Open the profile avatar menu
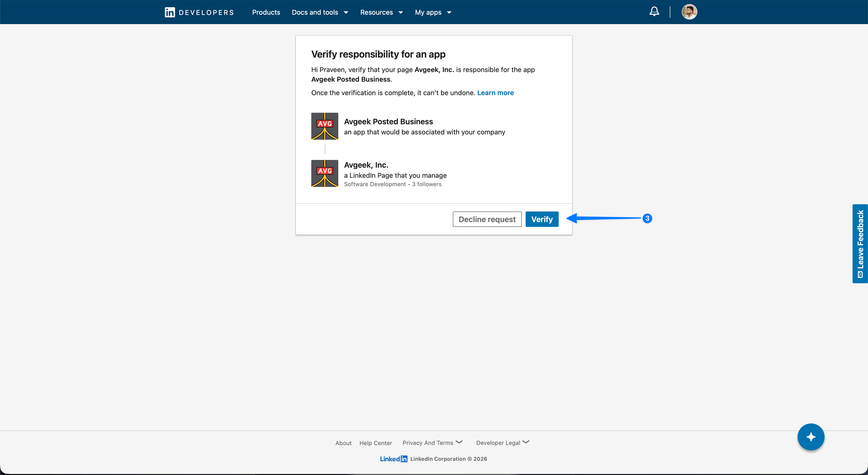This screenshot has width=868, height=475. pyautogui.click(x=689, y=12)
